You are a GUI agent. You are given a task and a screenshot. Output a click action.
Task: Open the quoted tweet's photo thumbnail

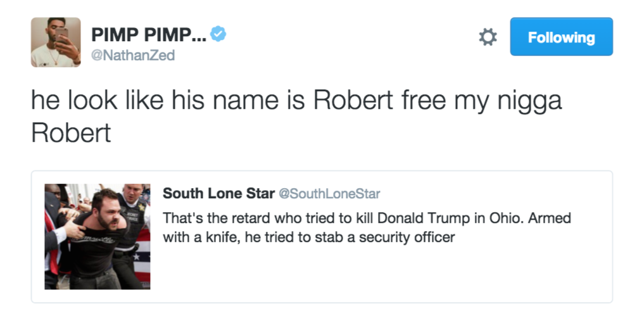tap(98, 237)
